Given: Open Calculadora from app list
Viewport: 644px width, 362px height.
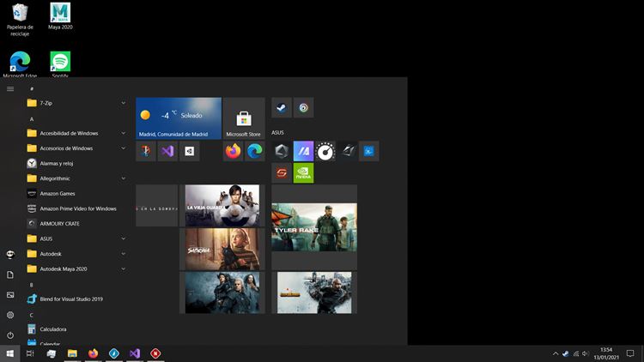Looking at the screenshot, I should (76, 329).
